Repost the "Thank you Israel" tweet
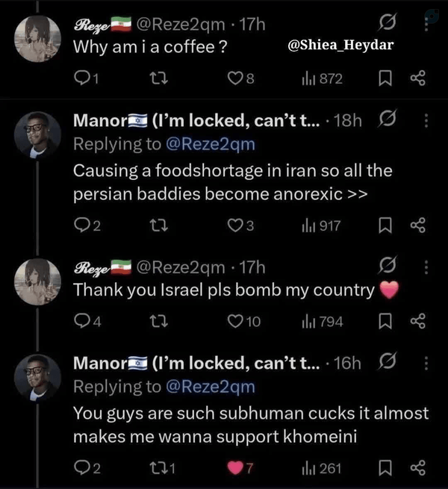 tap(159, 321)
